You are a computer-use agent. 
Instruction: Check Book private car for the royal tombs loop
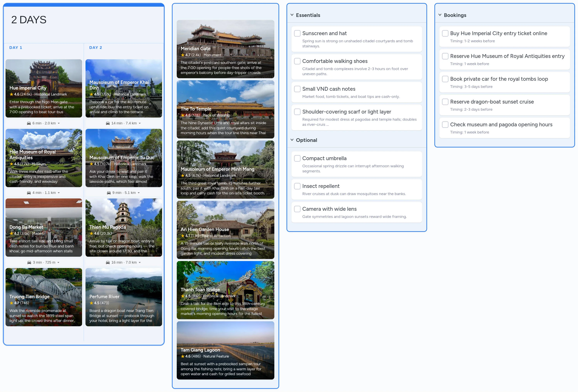coord(445,79)
